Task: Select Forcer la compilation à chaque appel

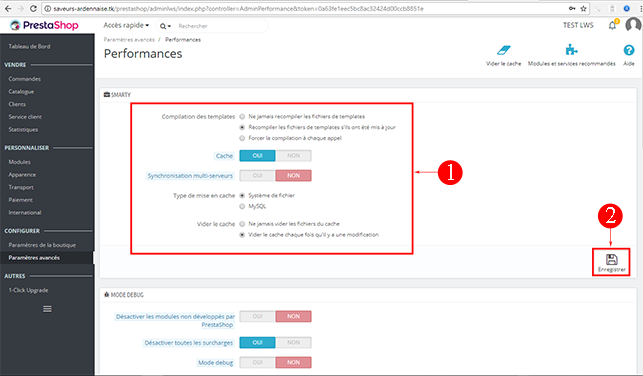Action: 242,138
